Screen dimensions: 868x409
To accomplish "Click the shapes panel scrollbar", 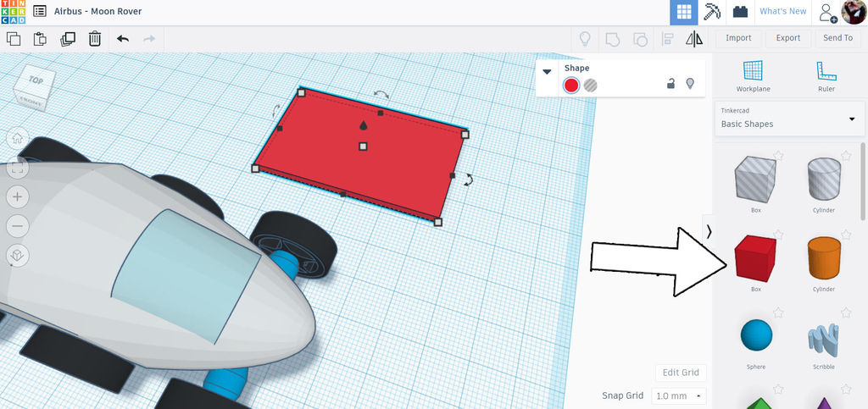I will 864,184.
